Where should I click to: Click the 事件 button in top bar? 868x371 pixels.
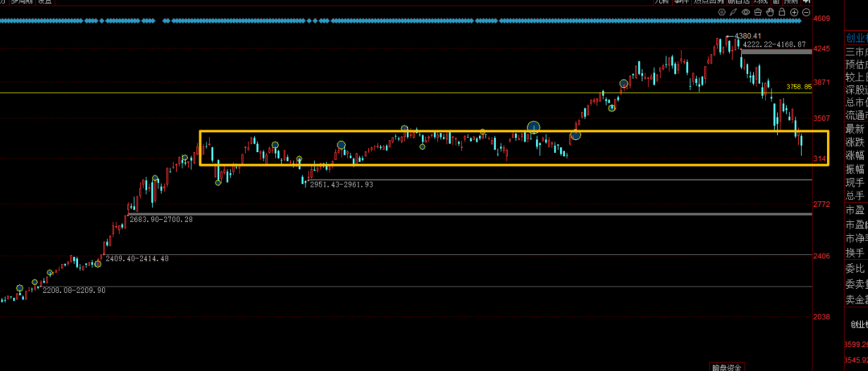coord(682,2)
